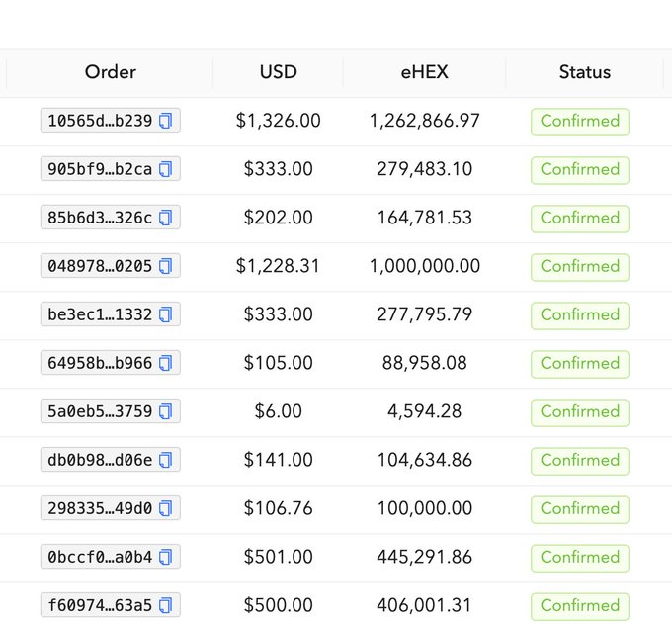Open order f60974…63a5 hash

(100, 605)
